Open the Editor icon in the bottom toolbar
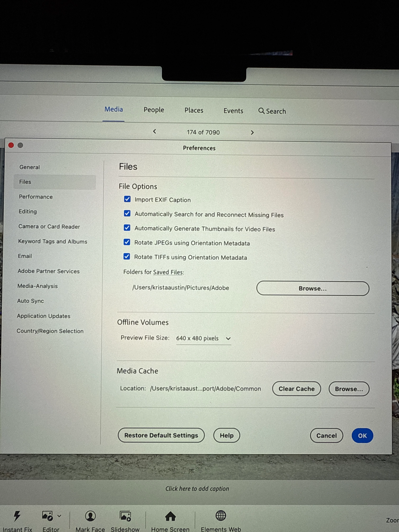This screenshot has width=399, height=532. [x=47, y=516]
